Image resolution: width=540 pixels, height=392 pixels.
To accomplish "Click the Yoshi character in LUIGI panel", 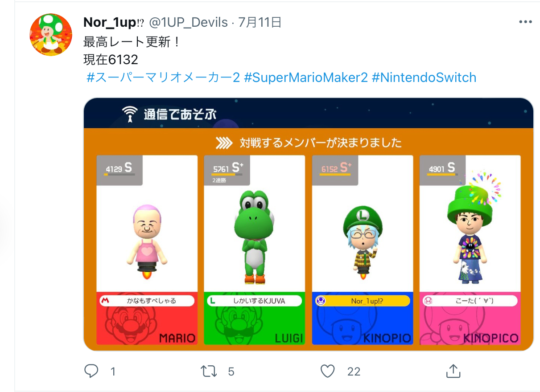I will tap(253, 236).
